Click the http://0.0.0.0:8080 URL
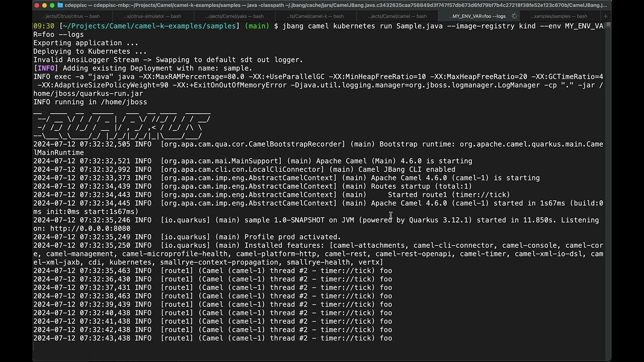The image size is (644, 362). tap(90, 228)
